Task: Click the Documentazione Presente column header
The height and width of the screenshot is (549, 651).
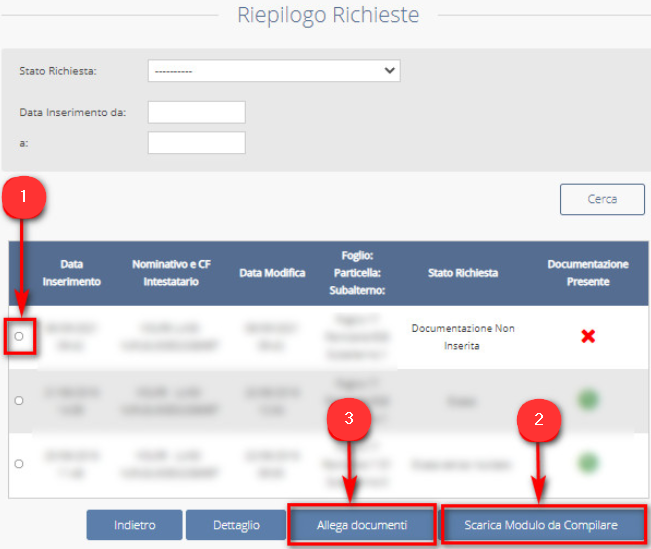Action: 588,273
